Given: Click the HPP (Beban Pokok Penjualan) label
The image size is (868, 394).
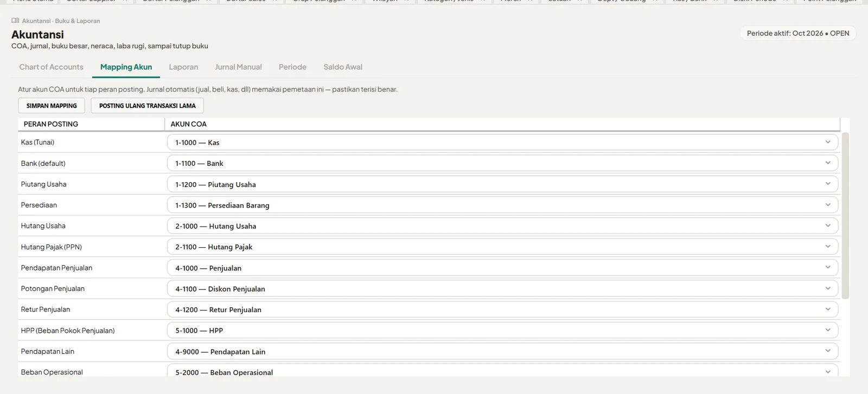Looking at the screenshot, I should [68, 330].
